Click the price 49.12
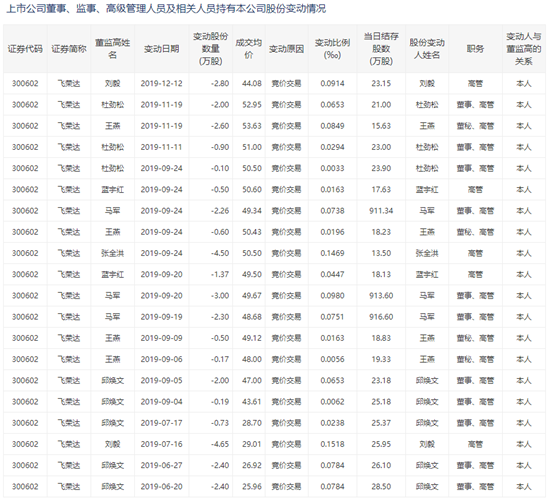 (252, 338)
